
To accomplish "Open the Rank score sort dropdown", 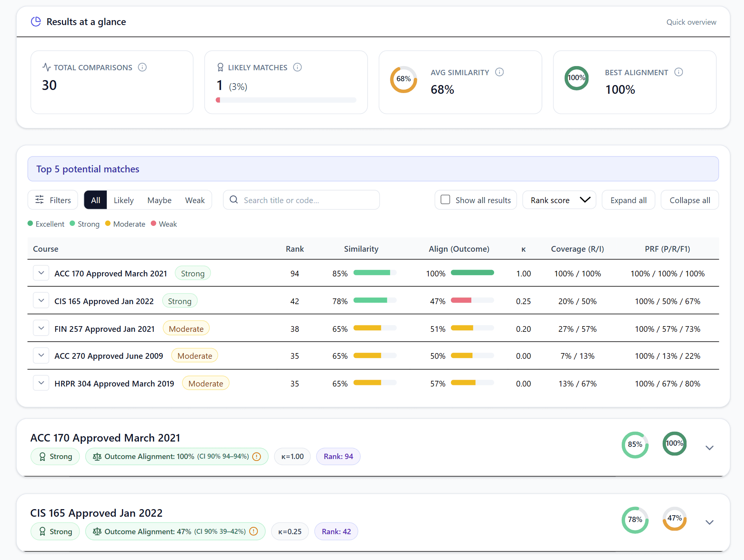I will tap(559, 200).
